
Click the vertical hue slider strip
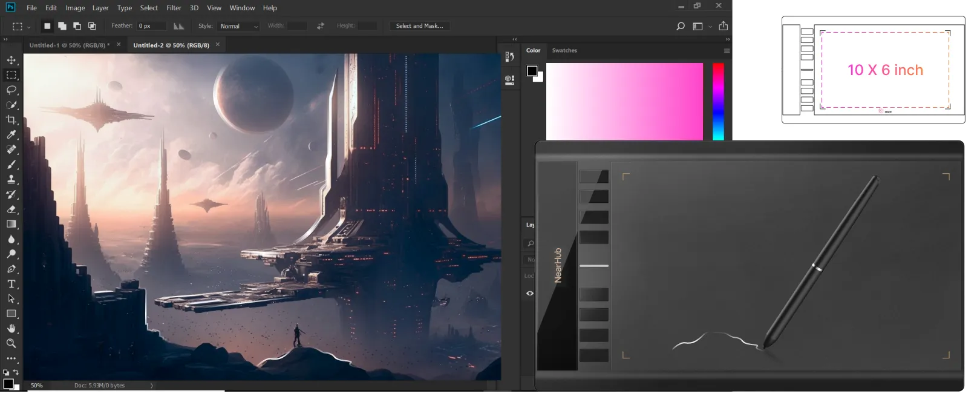(x=718, y=102)
